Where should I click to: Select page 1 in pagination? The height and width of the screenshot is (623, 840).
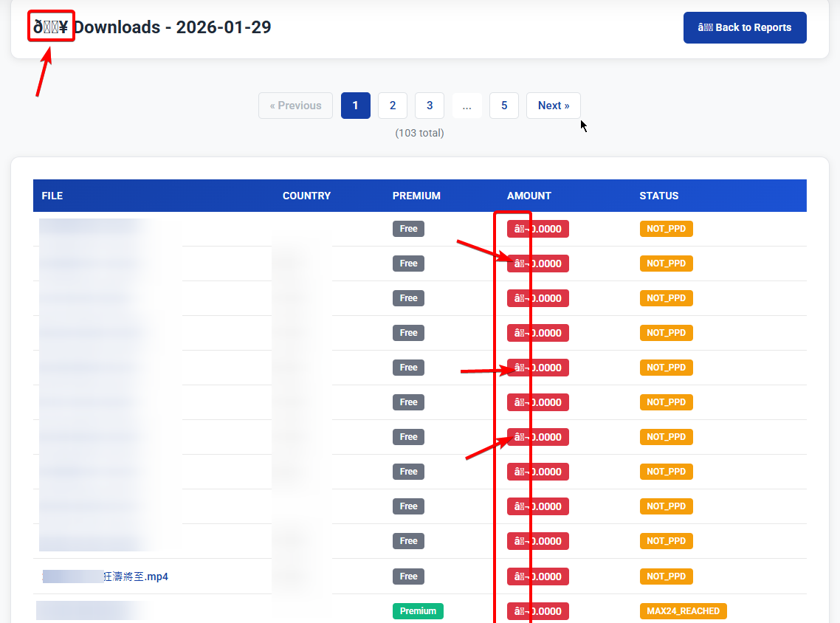click(355, 106)
